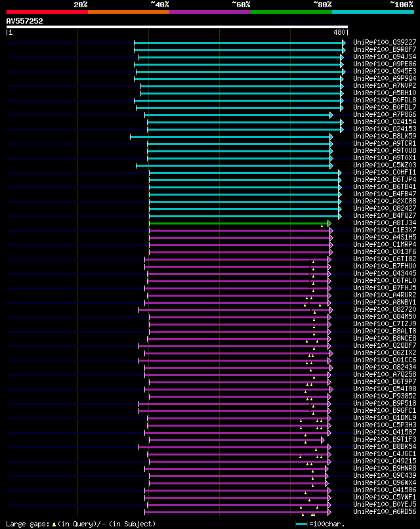Viewport: 420px width, 529px height.
Task: Click the UniRef100_B8NCE8 label
Action: click(385, 339)
